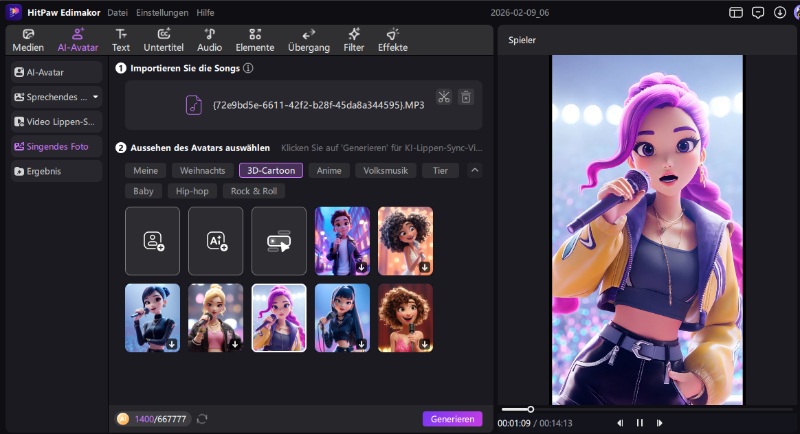Open the Effekte toolbar section
The width and height of the screenshot is (800, 434).
(x=392, y=40)
